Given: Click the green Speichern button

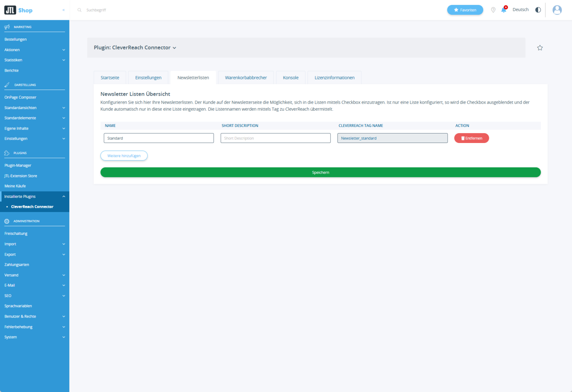Looking at the screenshot, I should tap(320, 172).
